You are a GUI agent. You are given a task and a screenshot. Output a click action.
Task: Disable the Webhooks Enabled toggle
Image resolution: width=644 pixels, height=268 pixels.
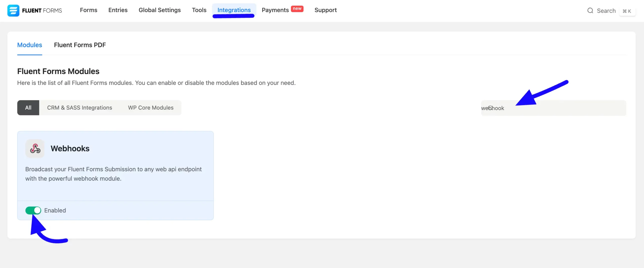click(x=33, y=210)
